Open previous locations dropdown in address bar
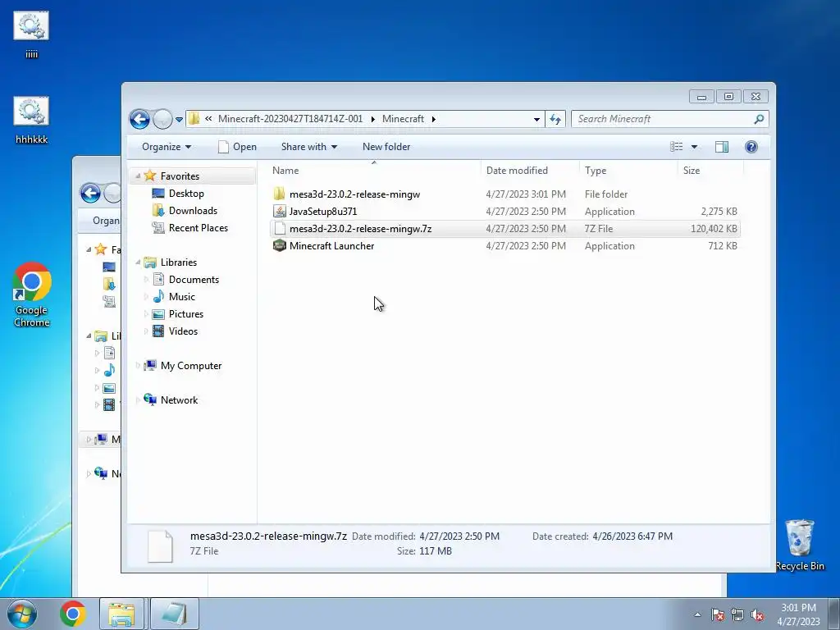 click(x=536, y=119)
